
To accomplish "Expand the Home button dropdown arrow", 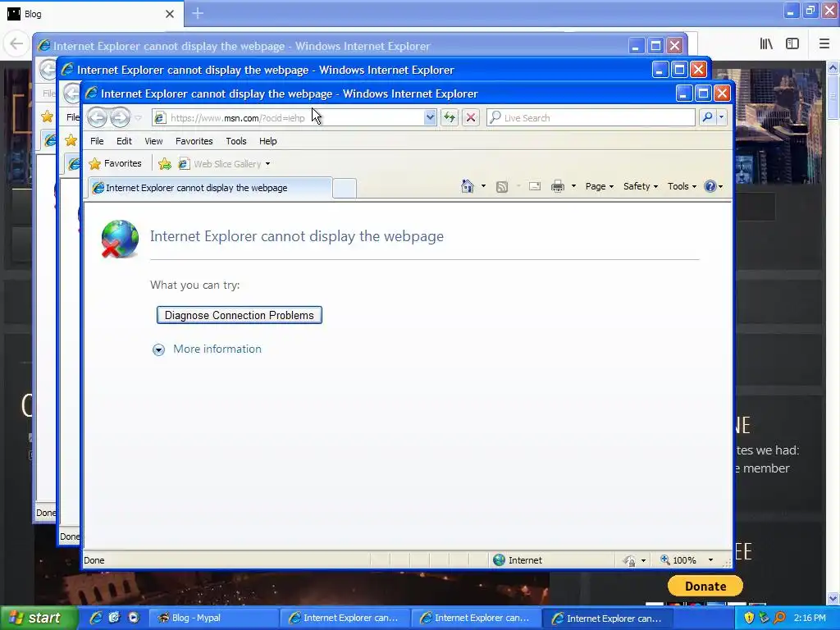I will coord(483,186).
